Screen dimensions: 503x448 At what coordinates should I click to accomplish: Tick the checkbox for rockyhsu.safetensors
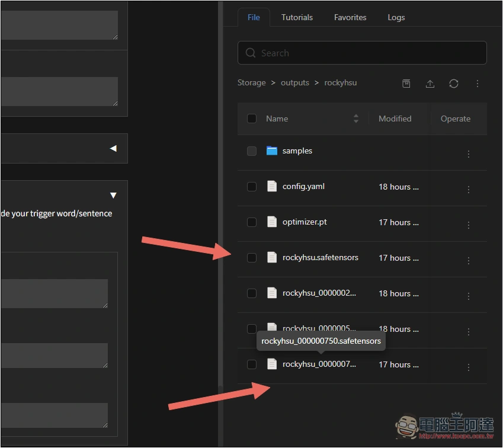(x=252, y=258)
